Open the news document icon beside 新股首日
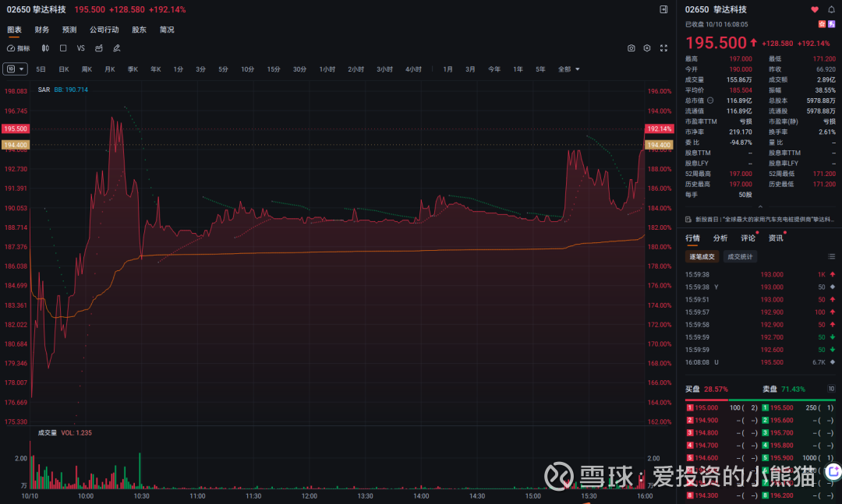 [x=688, y=220]
